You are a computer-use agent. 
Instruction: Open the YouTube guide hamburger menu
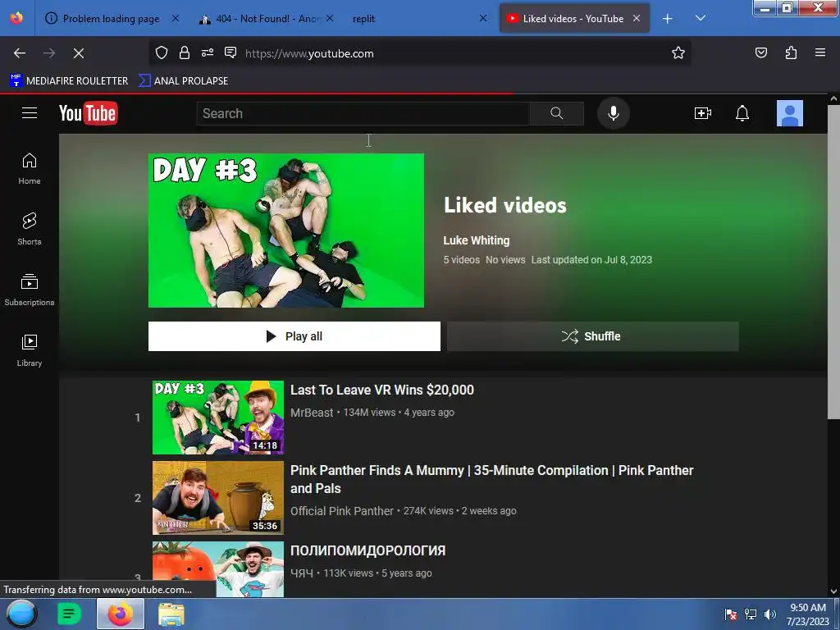tap(30, 113)
